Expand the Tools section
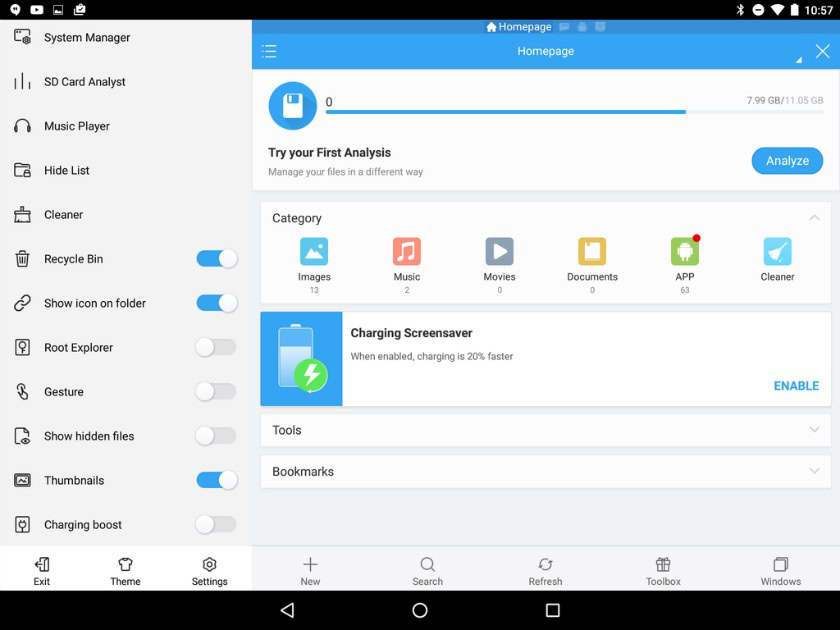This screenshot has height=630, width=840. [545, 430]
